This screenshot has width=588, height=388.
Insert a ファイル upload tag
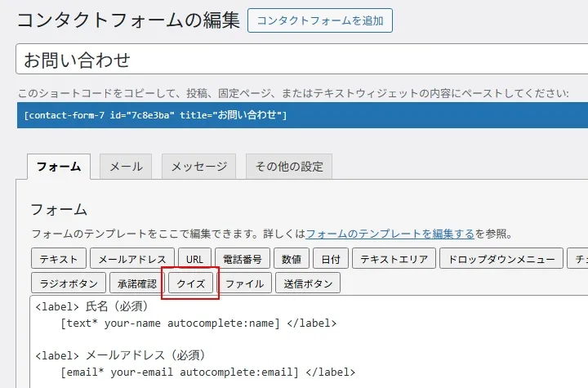click(244, 283)
